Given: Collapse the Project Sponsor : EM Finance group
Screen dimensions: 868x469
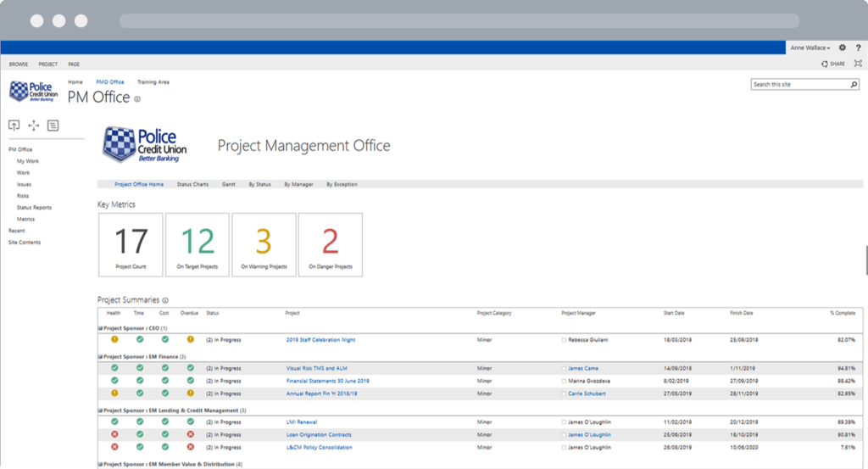Looking at the screenshot, I should [100, 357].
